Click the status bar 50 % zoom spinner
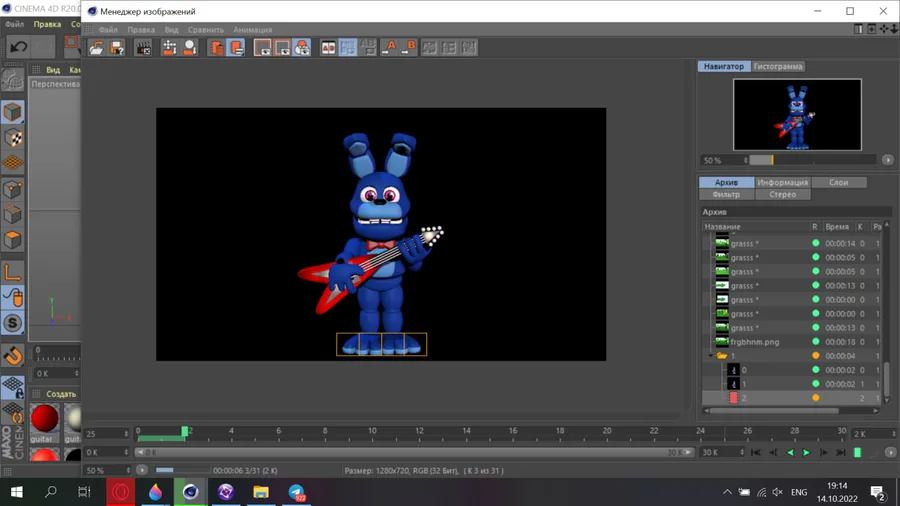This screenshot has height=506, width=900. pyautogui.click(x=128, y=470)
